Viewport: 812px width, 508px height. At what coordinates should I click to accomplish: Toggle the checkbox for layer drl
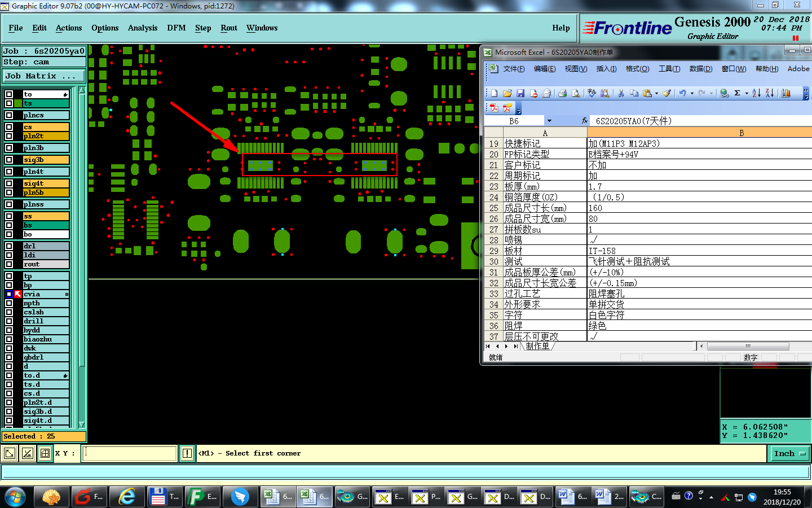click(9, 246)
